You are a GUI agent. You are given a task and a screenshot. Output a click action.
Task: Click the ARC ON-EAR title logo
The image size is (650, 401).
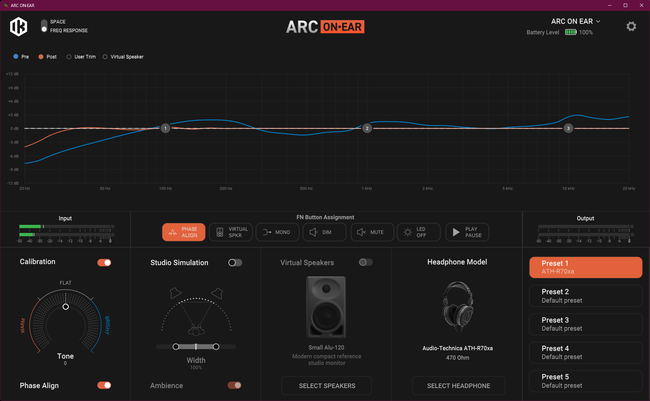coord(325,27)
